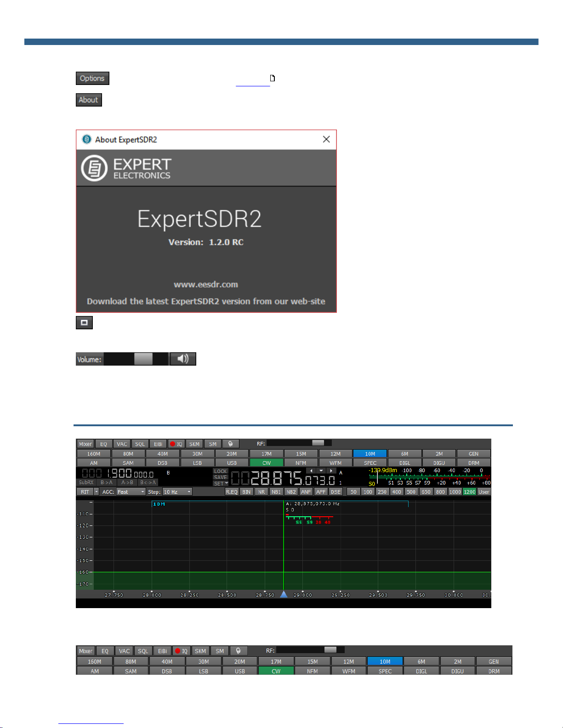Adjust RF slider in the full receiver window
The height and width of the screenshot is (728, 563).
click(x=318, y=443)
